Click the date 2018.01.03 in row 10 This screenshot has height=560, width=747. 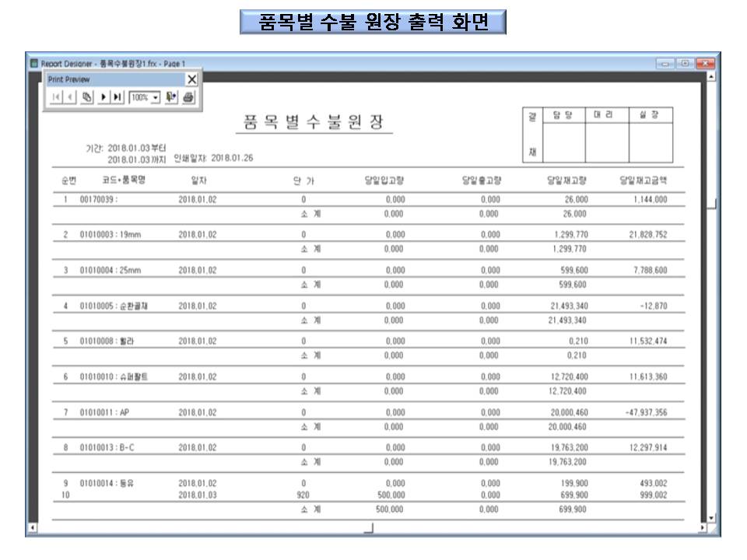point(197,495)
